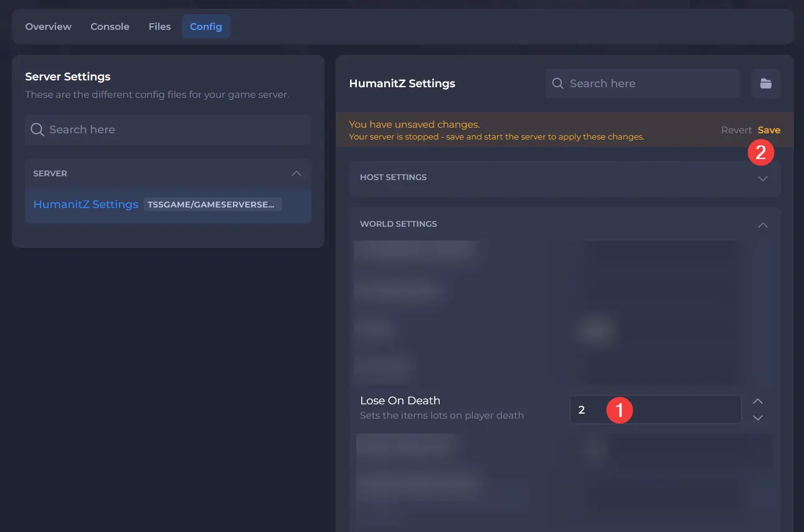
Task: Click the HumanitZ Settings search field
Action: (x=643, y=83)
